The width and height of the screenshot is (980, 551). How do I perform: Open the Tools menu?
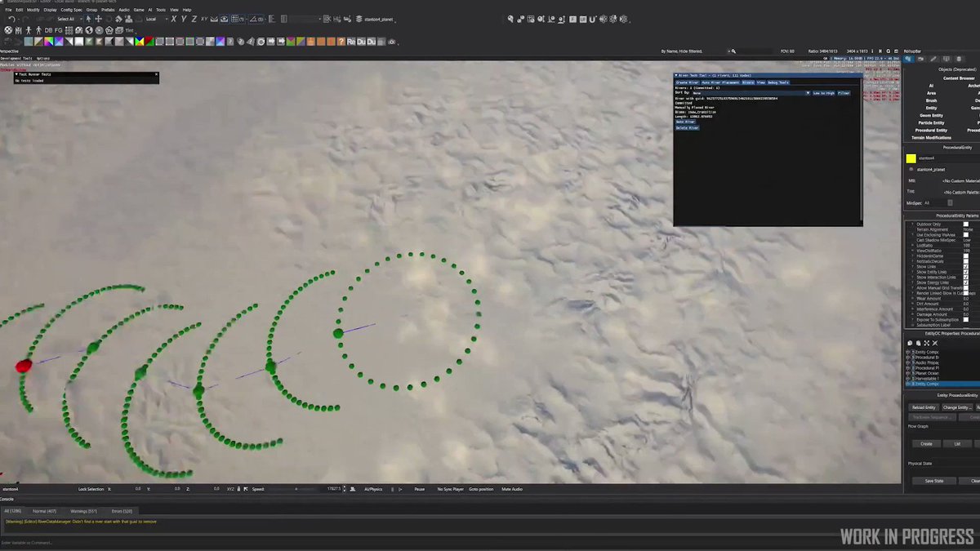point(161,10)
